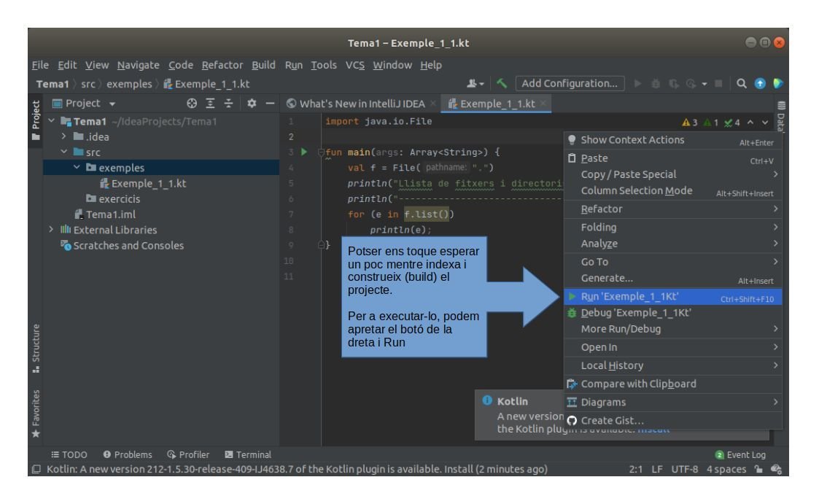This screenshot has height=504, width=819.
Task: Go to previous highlighted error arrow
Action: point(750,123)
